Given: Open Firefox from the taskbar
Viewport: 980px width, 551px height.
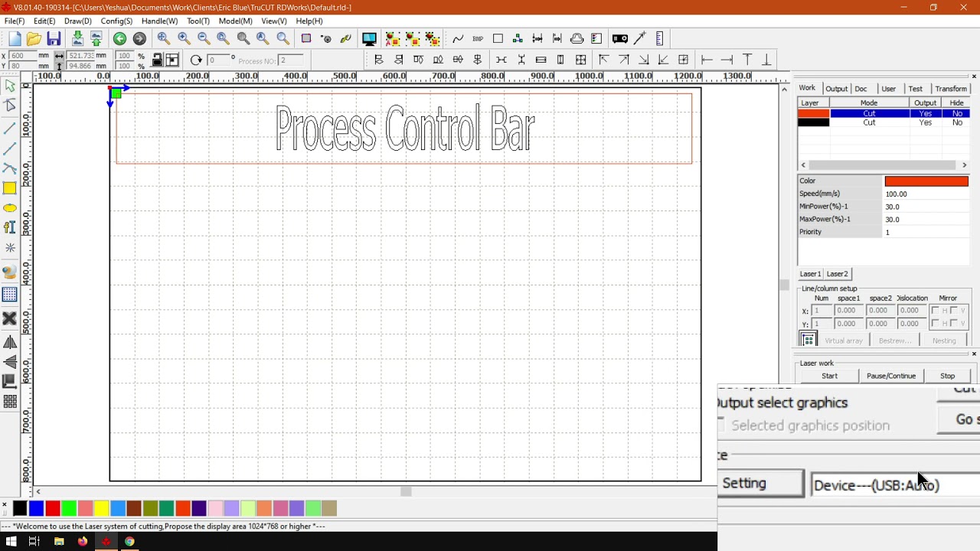Looking at the screenshot, I should tap(82, 542).
